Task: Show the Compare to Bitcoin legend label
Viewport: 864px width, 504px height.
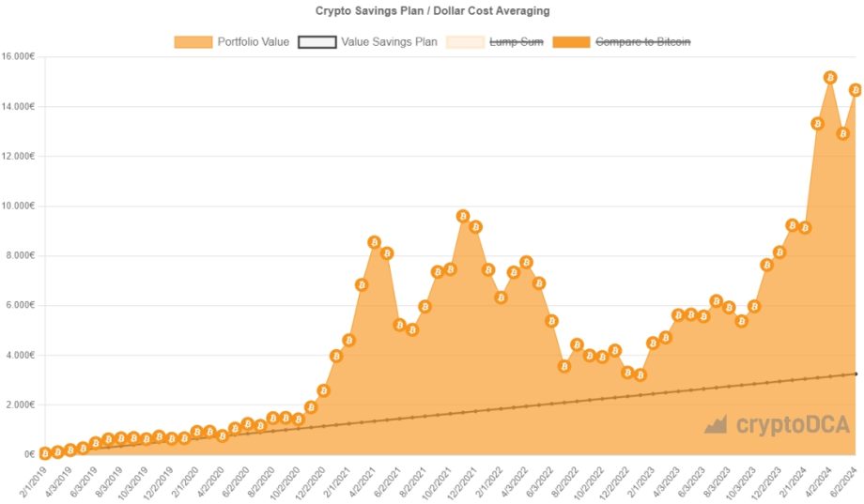Action: (x=643, y=42)
